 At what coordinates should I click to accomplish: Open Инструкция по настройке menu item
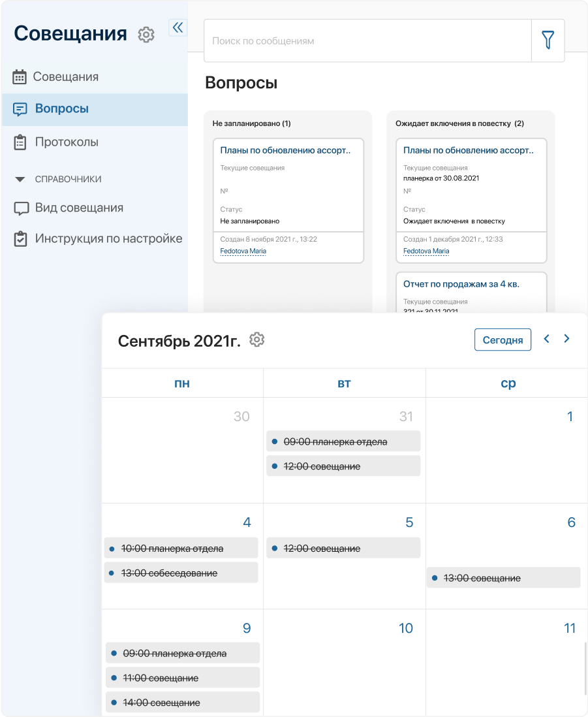[108, 239]
